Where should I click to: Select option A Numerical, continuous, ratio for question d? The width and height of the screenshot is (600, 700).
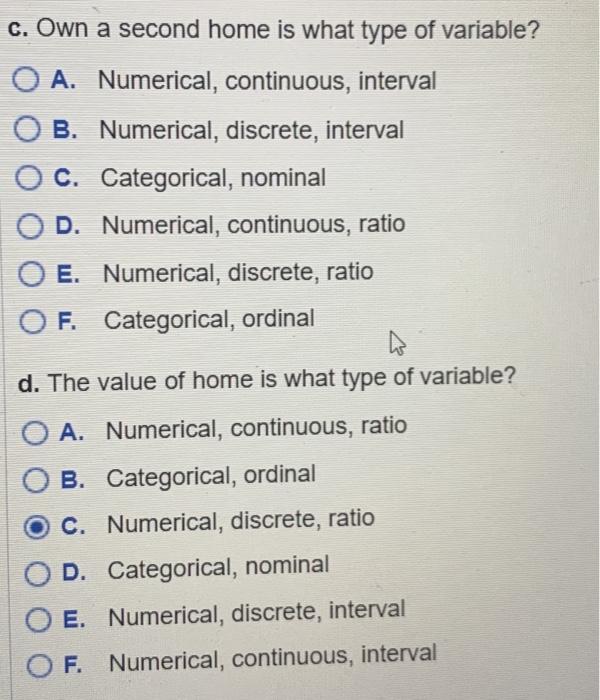pyautogui.click(x=34, y=433)
